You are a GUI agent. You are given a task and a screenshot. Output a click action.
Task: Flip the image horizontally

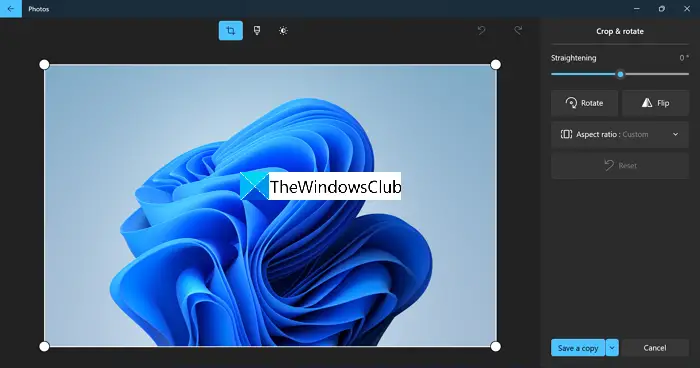(655, 103)
